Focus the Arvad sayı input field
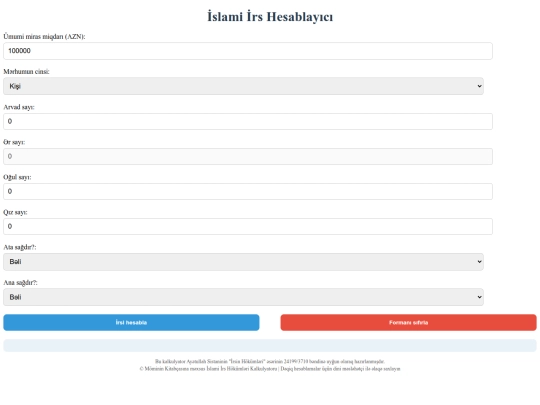This screenshot has width=540, height=405. (x=248, y=122)
